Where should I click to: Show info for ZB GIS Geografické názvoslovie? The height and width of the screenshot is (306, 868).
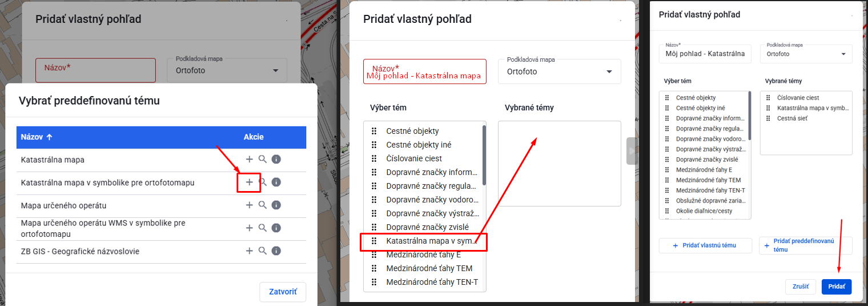coord(276,251)
